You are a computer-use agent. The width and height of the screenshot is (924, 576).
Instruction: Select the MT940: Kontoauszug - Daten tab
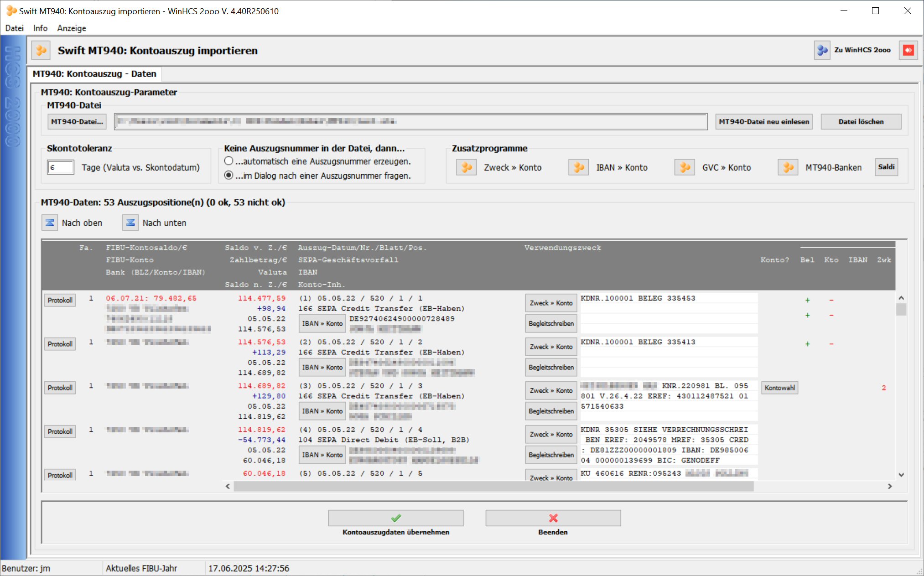[94, 73]
